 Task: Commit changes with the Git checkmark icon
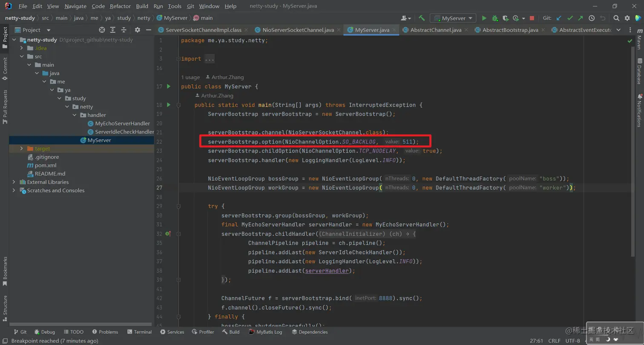570,18
